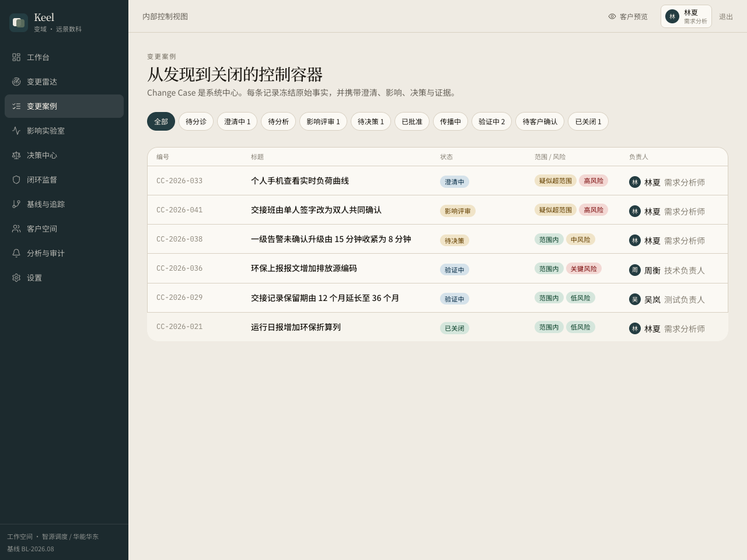Click 林 avatar in CC-2026-041 row
Screen dimensions: 747x560
click(635, 211)
